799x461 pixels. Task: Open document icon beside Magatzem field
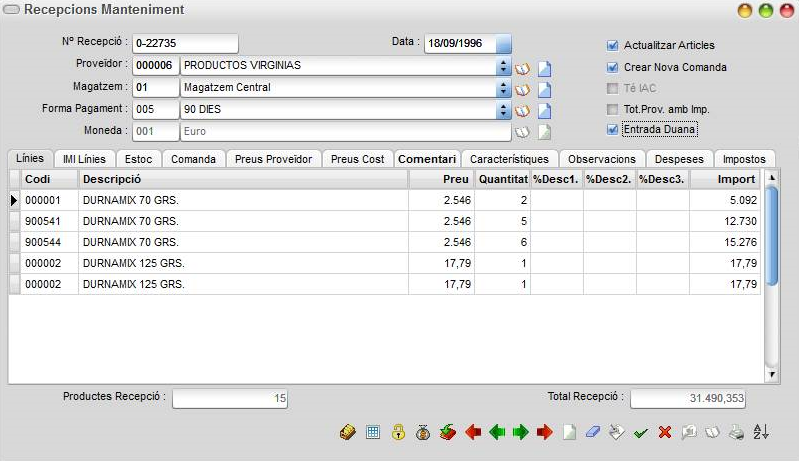click(x=544, y=90)
